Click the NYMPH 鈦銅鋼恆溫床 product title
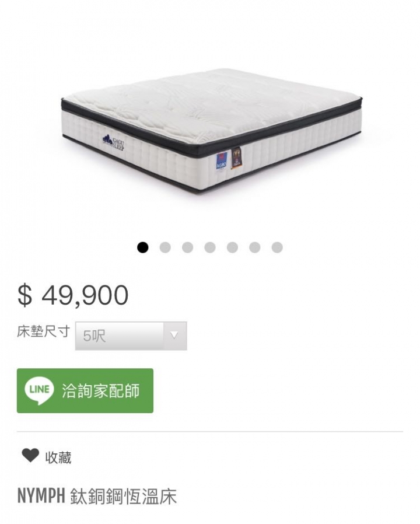Image resolution: width=420 pixels, height=524 pixels. click(97, 496)
